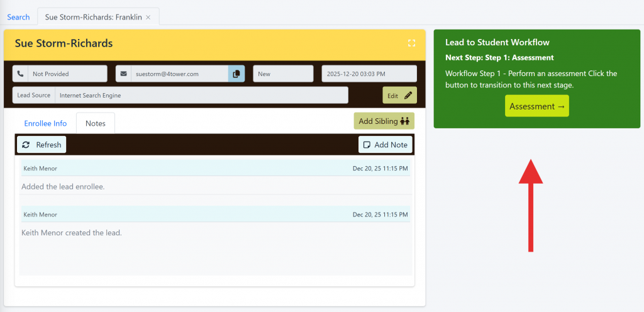The image size is (644, 312).
Task: Close the Sue Storm-Richards tab
Action: [x=148, y=17]
